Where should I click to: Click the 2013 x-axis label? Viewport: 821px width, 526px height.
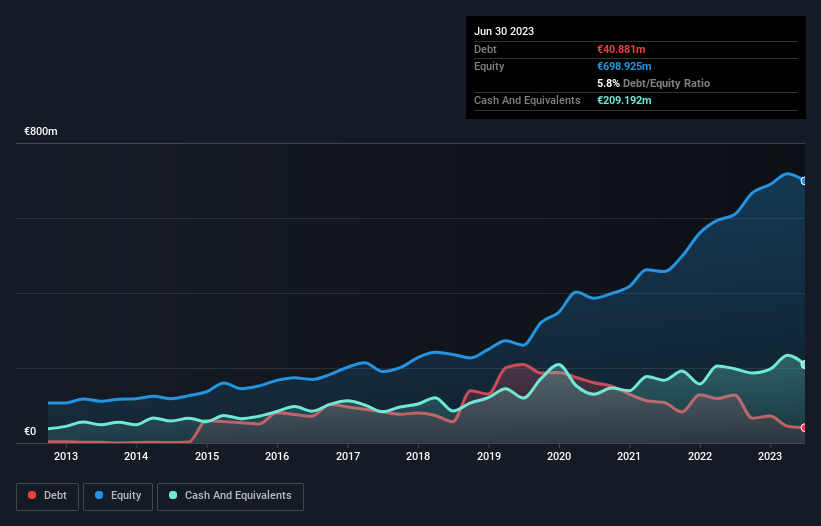point(65,456)
